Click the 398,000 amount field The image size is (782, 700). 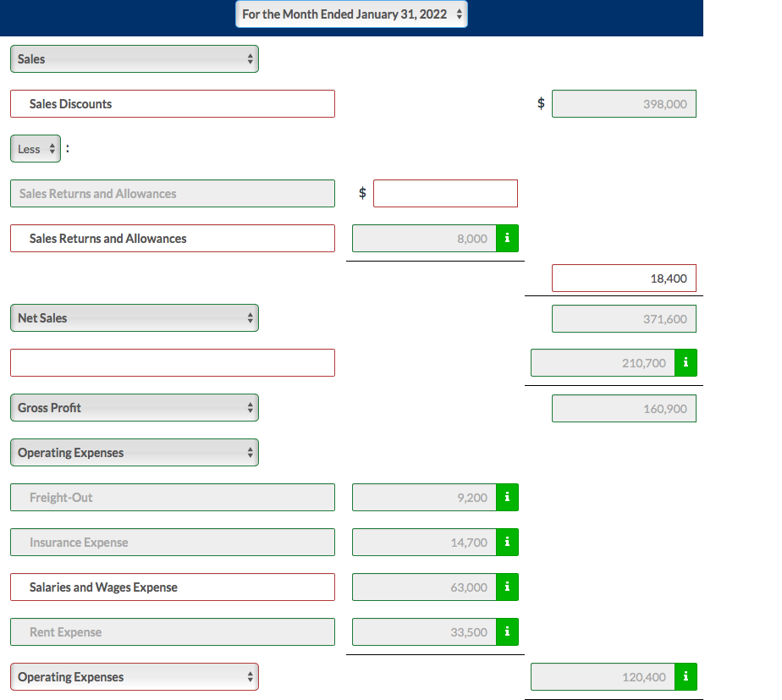(624, 104)
